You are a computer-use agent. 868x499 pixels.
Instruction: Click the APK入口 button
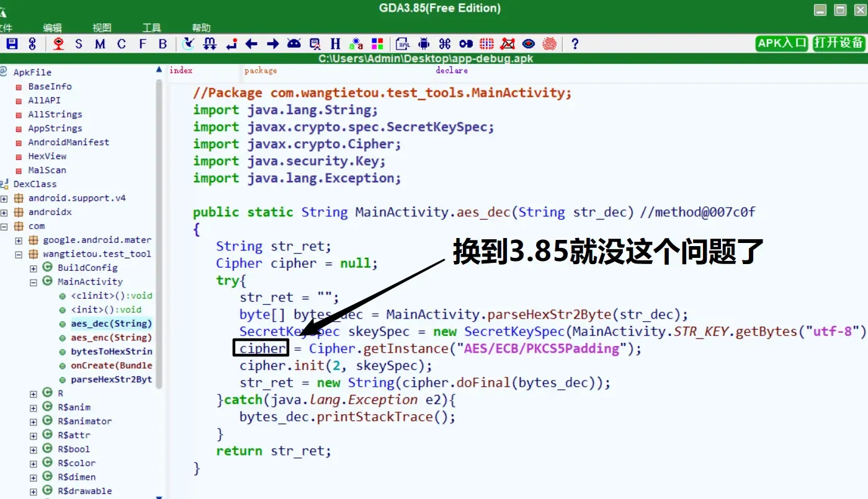point(781,43)
